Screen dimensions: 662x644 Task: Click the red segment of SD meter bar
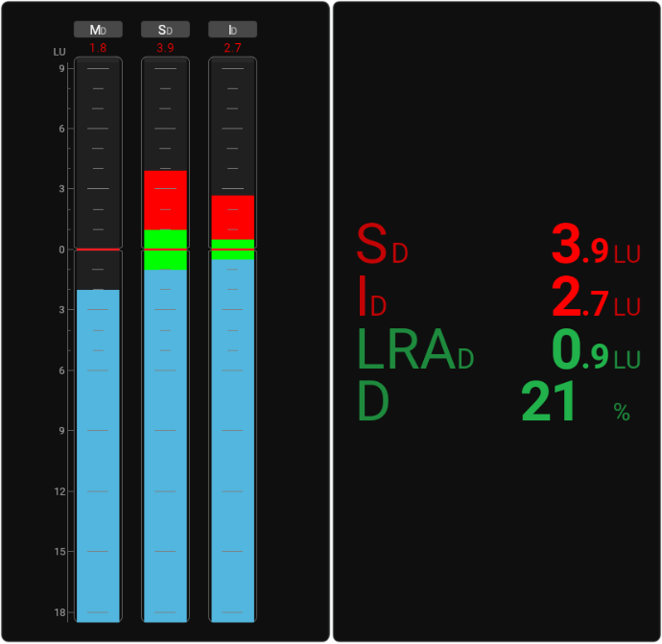click(165, 200)
